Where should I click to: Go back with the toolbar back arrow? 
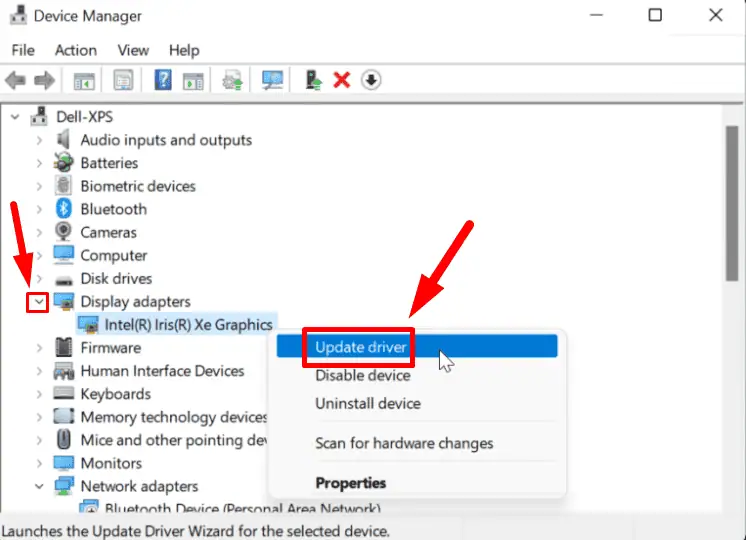[x=15, y=80]
